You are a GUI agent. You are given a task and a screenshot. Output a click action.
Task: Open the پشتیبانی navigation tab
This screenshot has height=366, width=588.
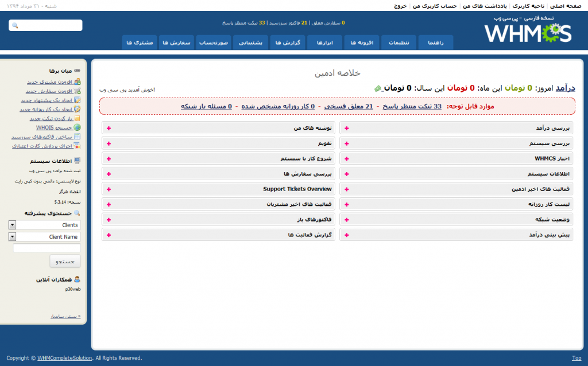(250, 42)
